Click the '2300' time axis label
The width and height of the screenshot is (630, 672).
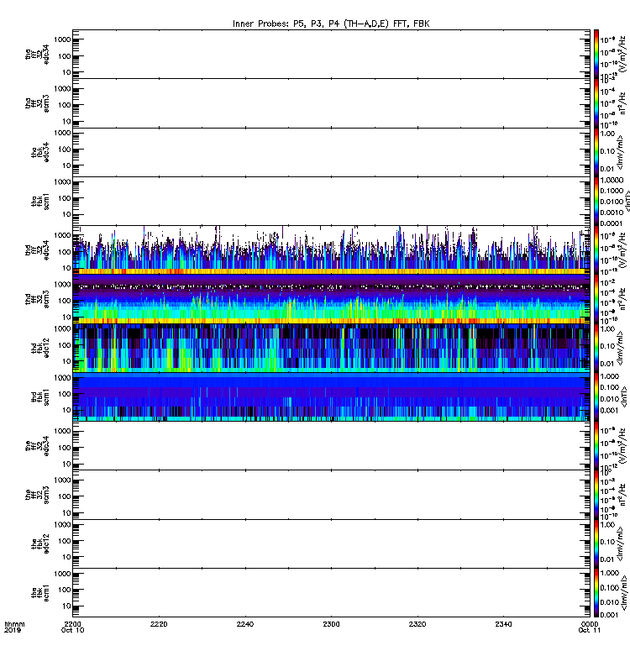pos(331,624)
